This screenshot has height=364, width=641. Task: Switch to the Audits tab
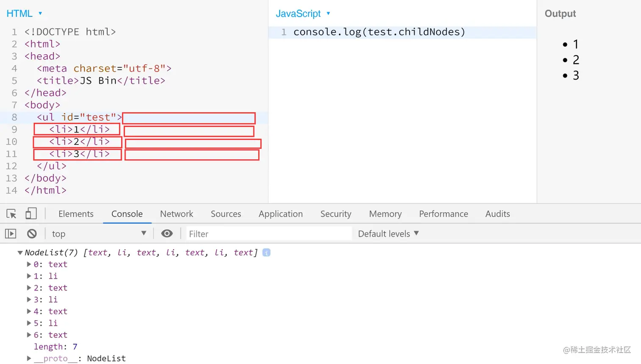(x=498, y=214)
